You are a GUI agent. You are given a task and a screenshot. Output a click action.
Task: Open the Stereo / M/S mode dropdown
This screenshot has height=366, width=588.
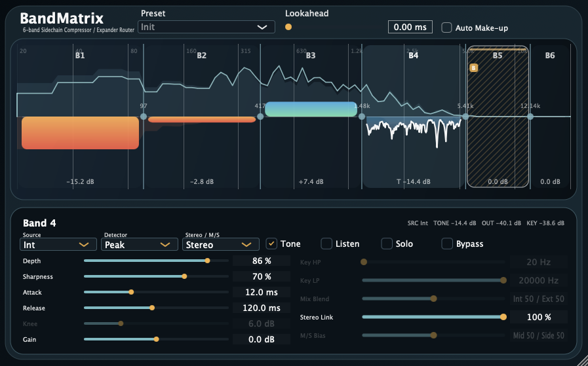tap(218, 245)
